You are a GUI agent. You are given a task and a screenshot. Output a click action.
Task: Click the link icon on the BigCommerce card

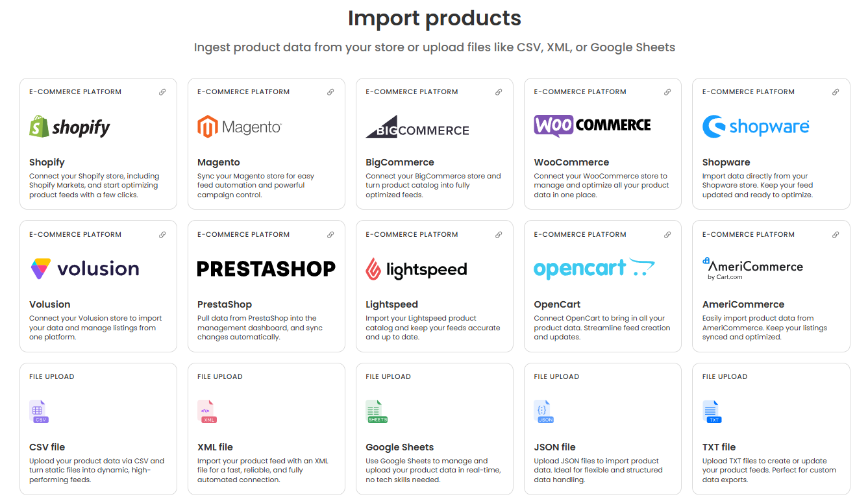(499, 92)
